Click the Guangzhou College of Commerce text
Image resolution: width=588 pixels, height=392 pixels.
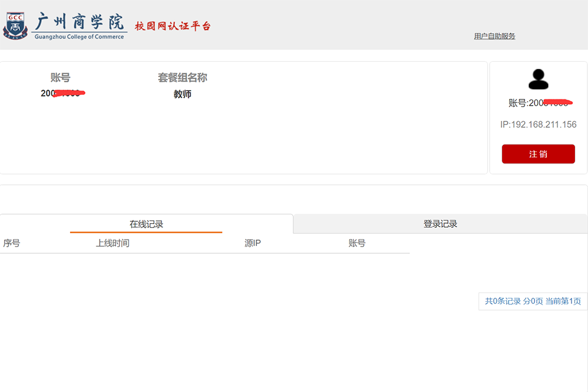click(79, 36)
